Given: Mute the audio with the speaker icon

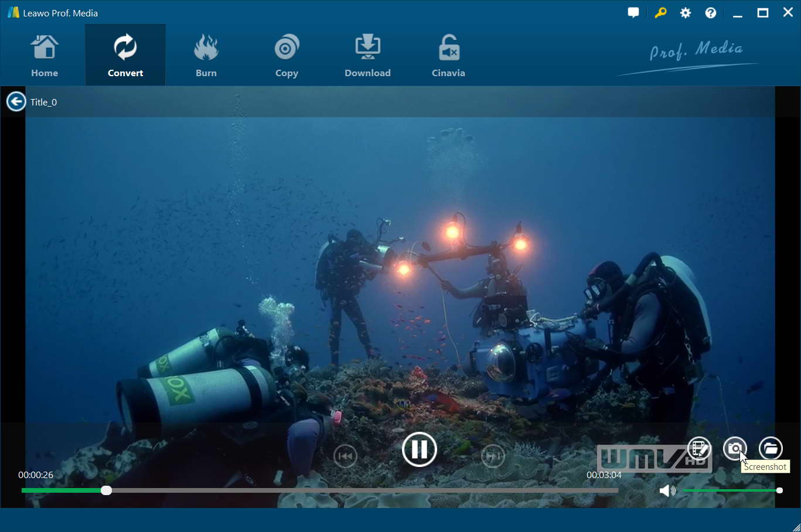Looking at the screenshot, I should coord(667,490).
